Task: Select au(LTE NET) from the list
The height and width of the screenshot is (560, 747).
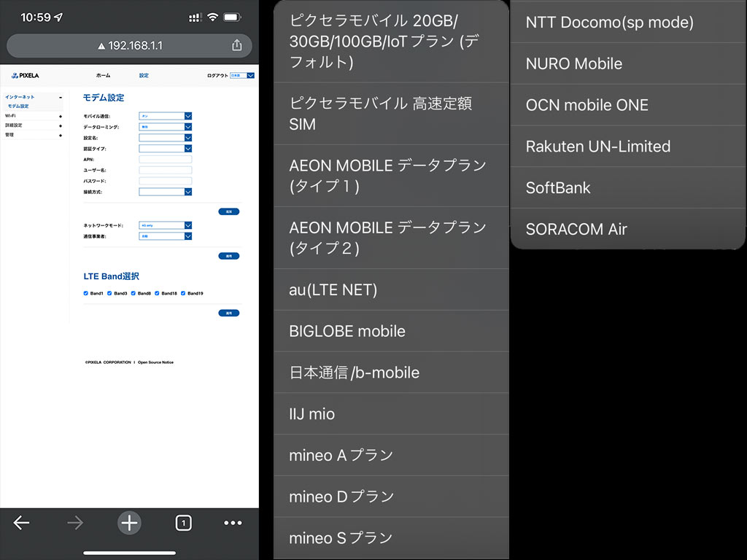Action: pyautogui.click(x=391, y=289)
